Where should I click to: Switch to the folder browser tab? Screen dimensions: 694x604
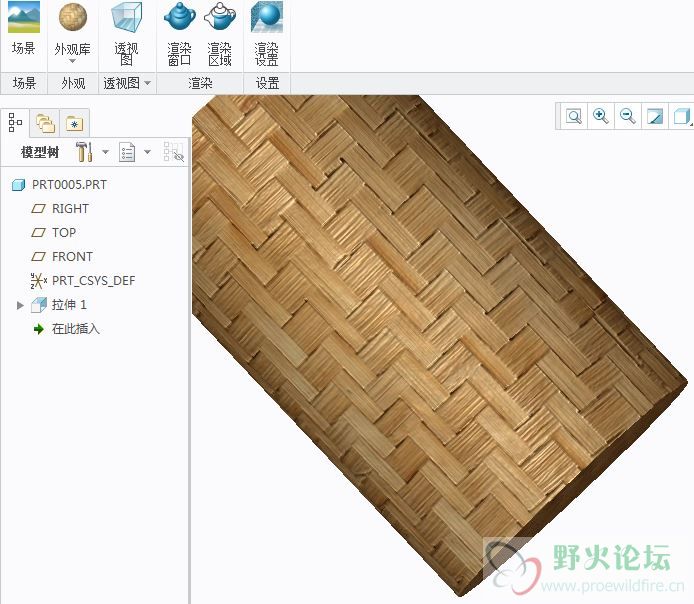point(45,123)
